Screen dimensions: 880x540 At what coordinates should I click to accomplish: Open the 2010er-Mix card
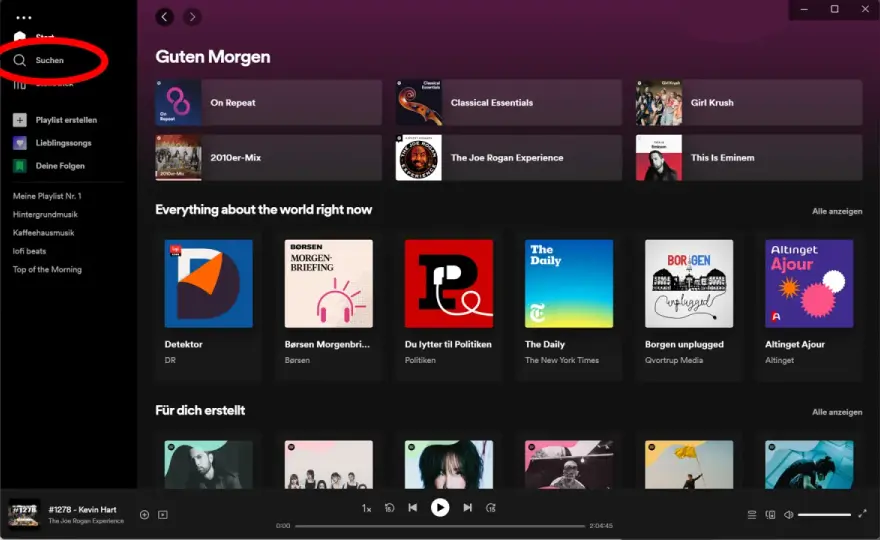point(269,158)
